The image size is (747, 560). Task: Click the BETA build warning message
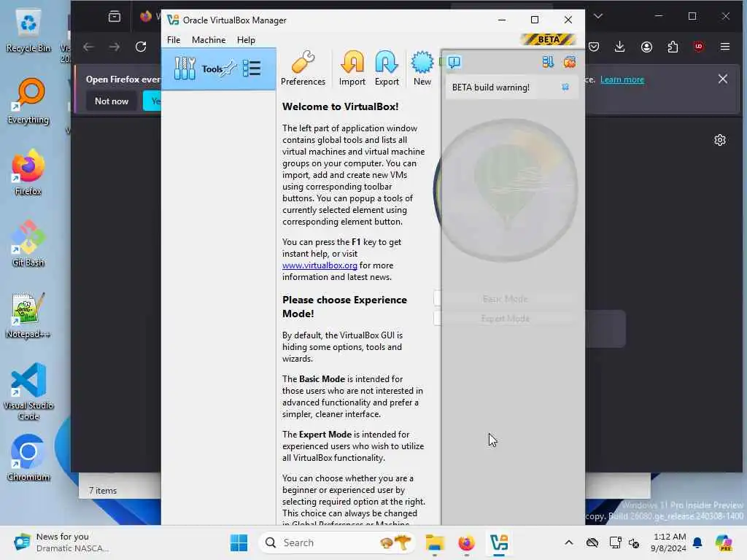pyautogui.click(x=491, y=87)
